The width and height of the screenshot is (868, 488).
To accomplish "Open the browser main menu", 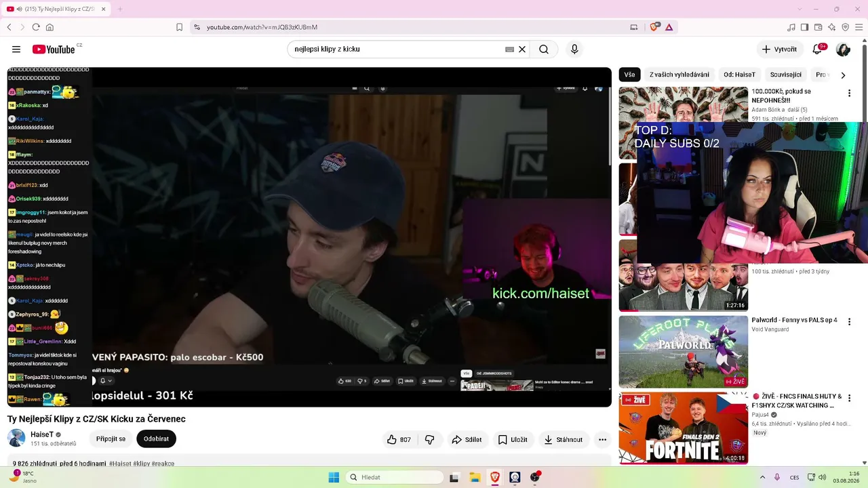I will (859, 27).
